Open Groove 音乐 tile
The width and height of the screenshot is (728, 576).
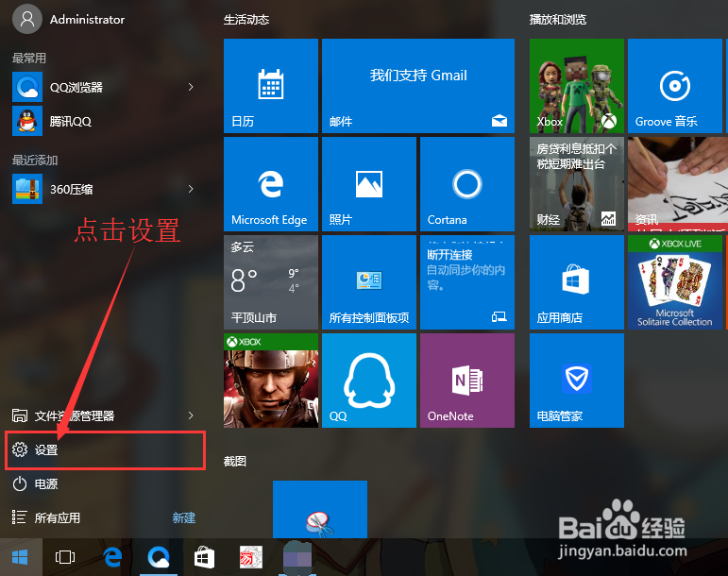click(674, 86)
